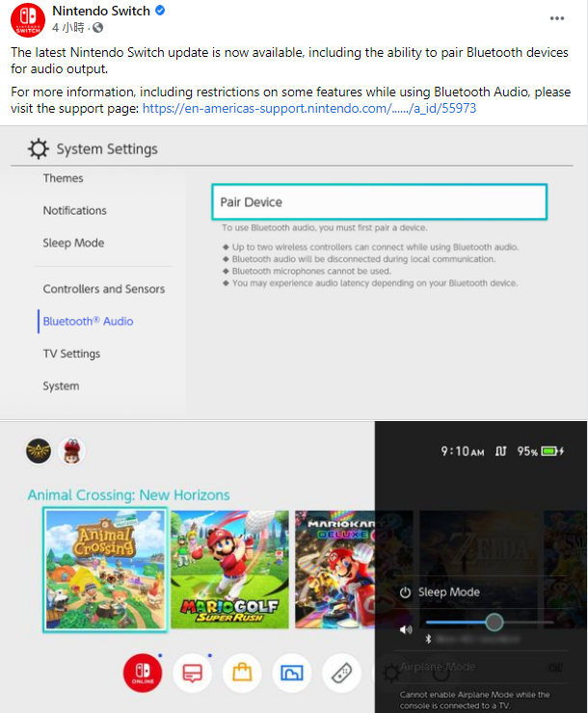Click the 9:10 AM clock text
The image size is (588, 713).
462,451
